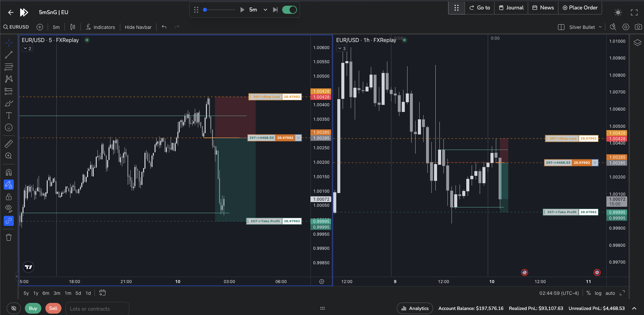
Task: Toggle order visibility with crossed-eye icon
Action: [x=14, y=308]
